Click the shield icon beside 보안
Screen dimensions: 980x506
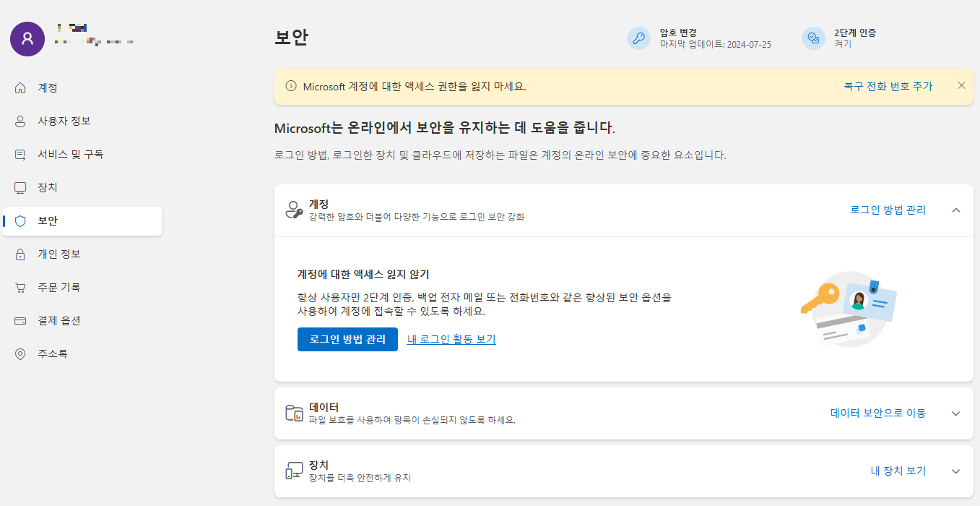[20, 221]
